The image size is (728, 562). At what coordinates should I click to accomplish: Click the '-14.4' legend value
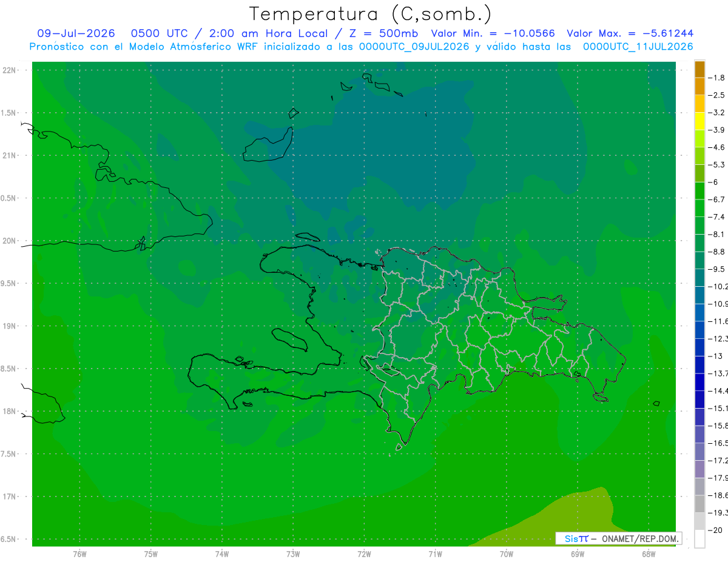click(x=718, y=390)
